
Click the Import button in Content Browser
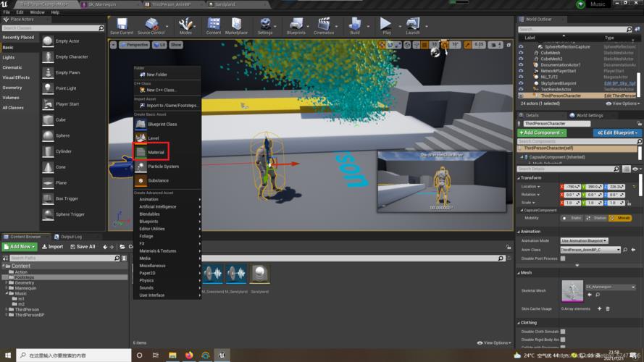53,247
